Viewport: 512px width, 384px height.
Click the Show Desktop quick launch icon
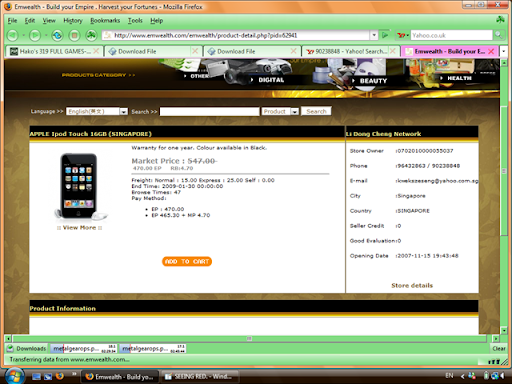36,376
